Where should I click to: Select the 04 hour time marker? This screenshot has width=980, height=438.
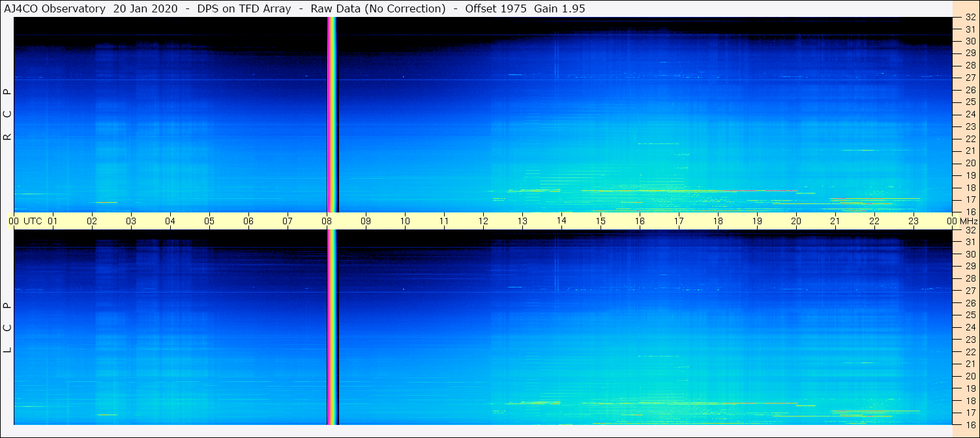tap(170, 221)
